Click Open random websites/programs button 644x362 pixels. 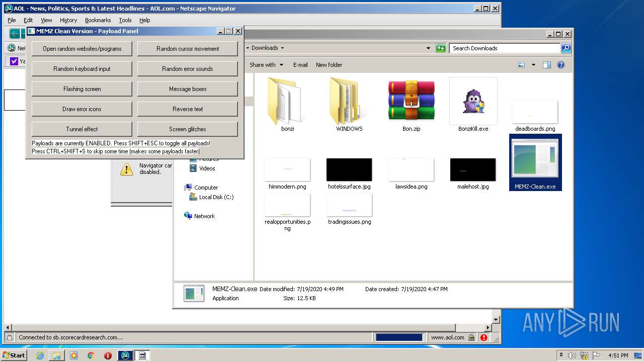[82, 49]
